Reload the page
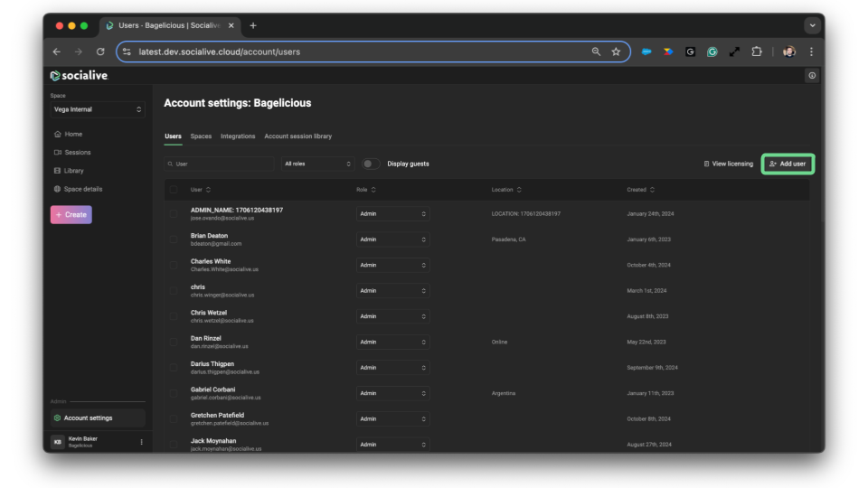This screenshot has height=488, width=868. [100, 52]
